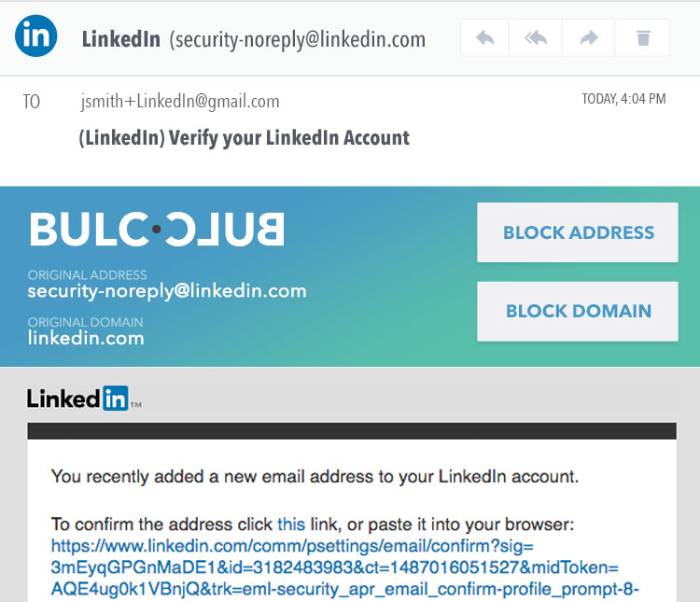The width and height of the screenshot is (700, 602).
Task: Click 'You recently added a new email' text
Action: pyautogui.click(x=315, y=477)
